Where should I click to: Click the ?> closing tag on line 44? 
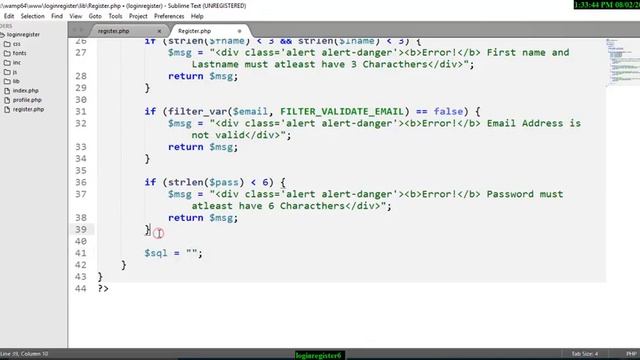tap(103, 289)
